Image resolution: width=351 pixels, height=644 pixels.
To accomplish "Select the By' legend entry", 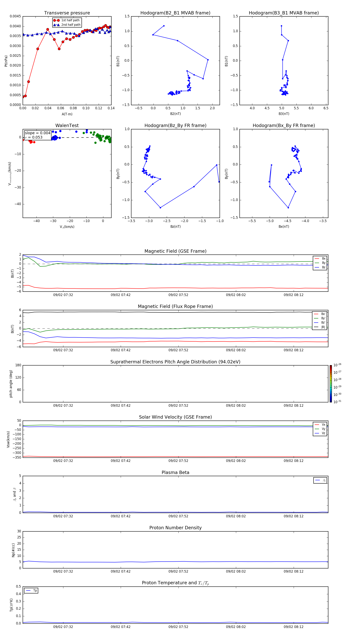I will [320, 318].
